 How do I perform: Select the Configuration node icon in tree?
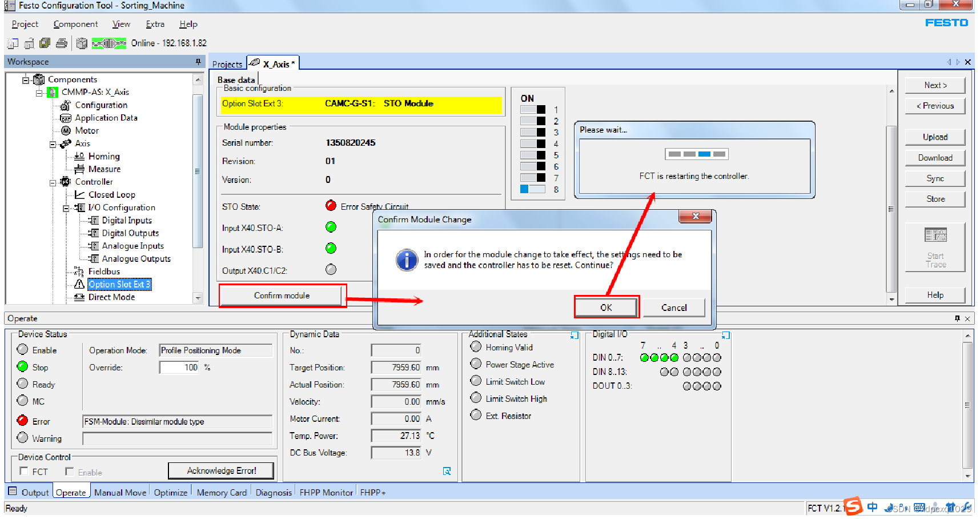pos(66,105)
